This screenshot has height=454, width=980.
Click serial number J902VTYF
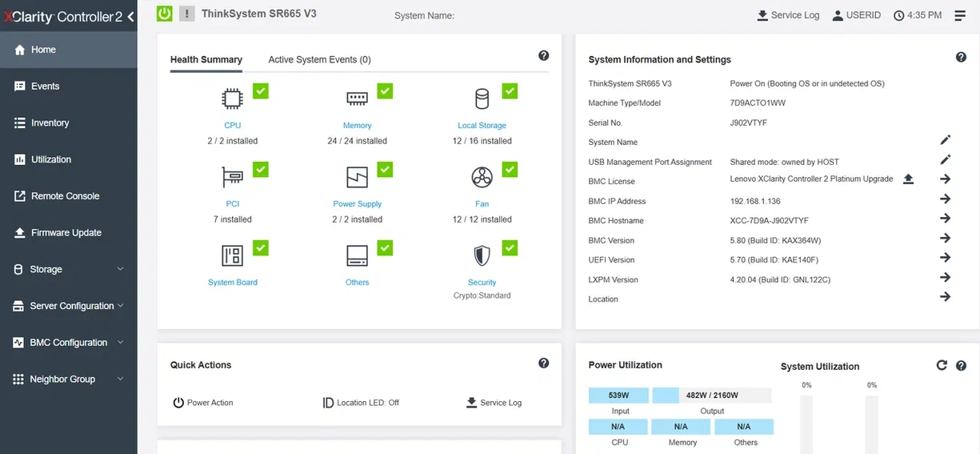[x=749, y=123]
